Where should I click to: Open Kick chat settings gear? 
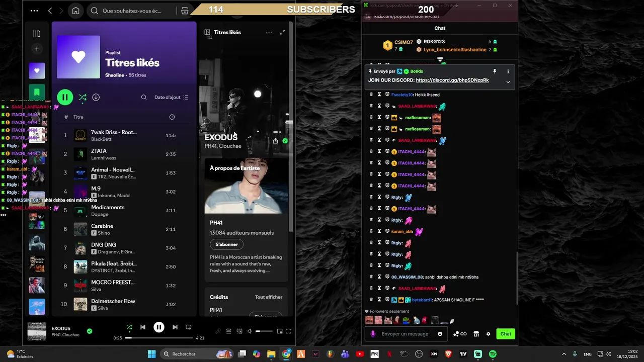coord(488,334)
